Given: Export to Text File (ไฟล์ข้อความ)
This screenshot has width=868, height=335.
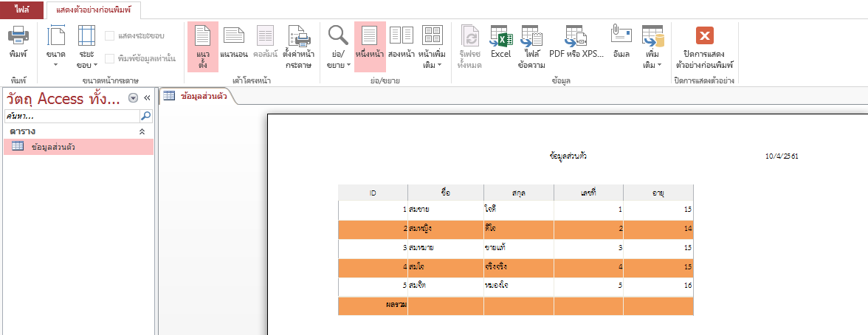Looking at the screenshot, I should (x=531, y=46).
